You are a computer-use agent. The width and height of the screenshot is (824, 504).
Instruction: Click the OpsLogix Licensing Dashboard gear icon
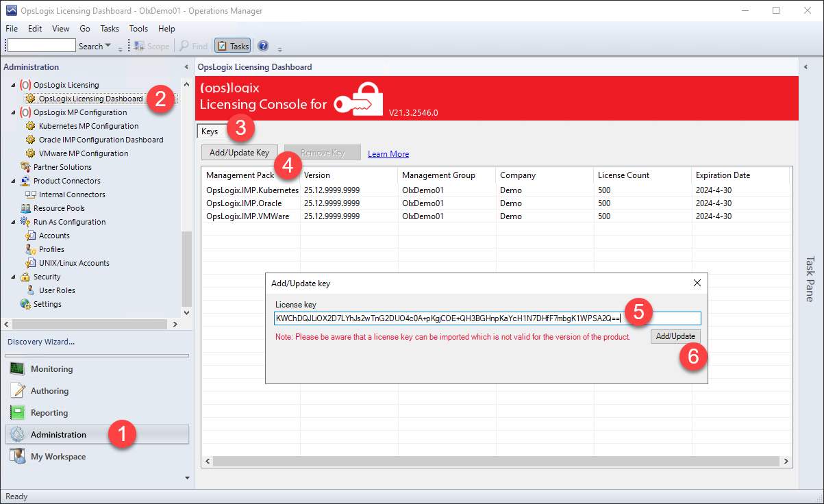tap(30, 99)
